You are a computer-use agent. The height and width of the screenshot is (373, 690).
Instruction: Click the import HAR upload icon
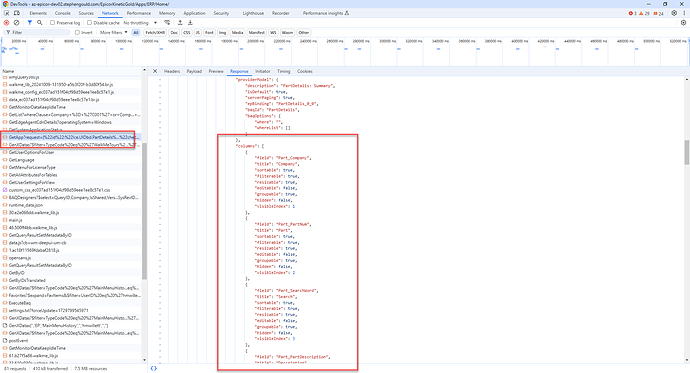[180, 22]
